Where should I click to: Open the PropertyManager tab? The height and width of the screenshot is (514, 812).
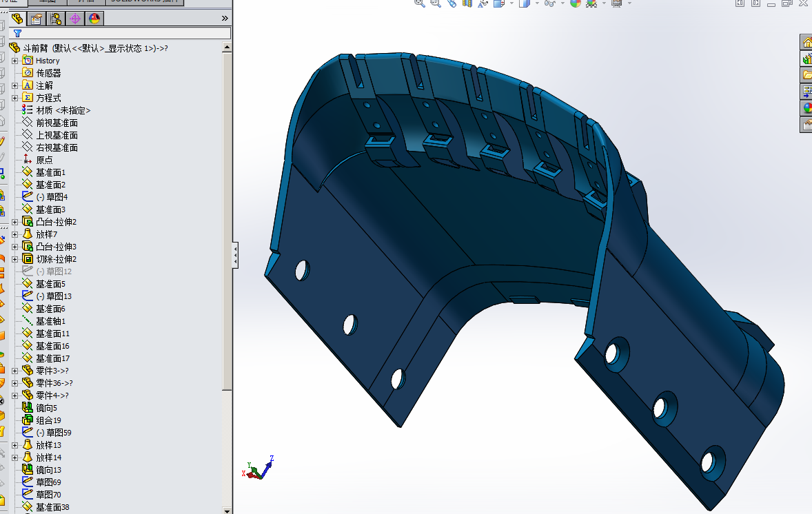37,19
